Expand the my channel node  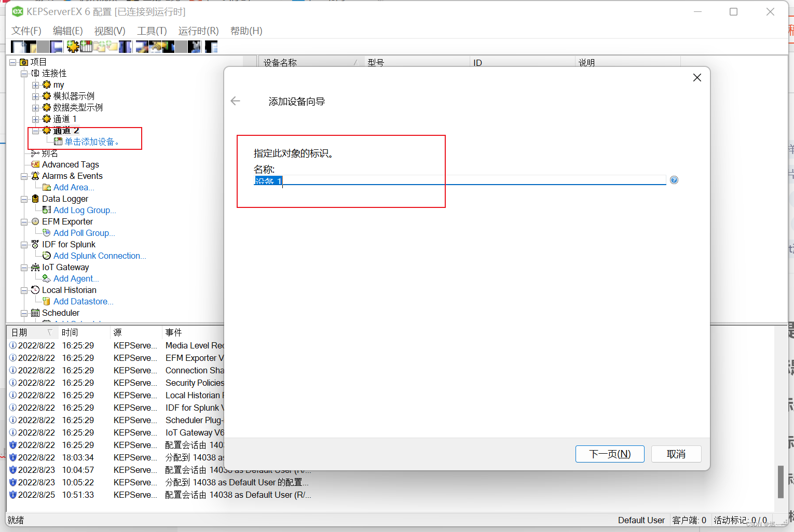click(x=35, y=85)
